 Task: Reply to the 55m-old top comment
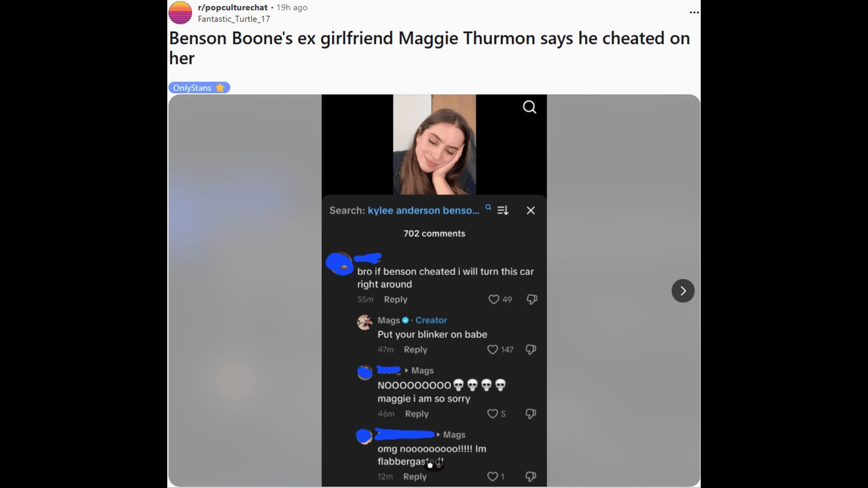click(396, 299)
